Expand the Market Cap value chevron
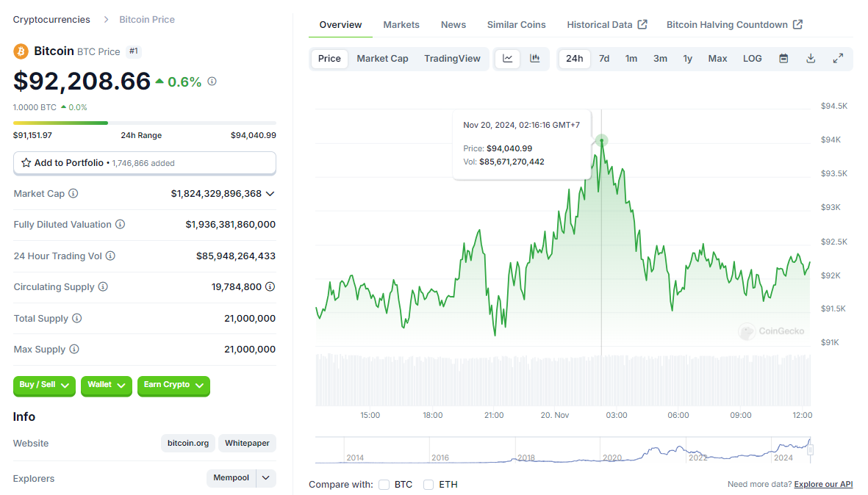Viewport: 868px width, 495px height. click(270, 194)
